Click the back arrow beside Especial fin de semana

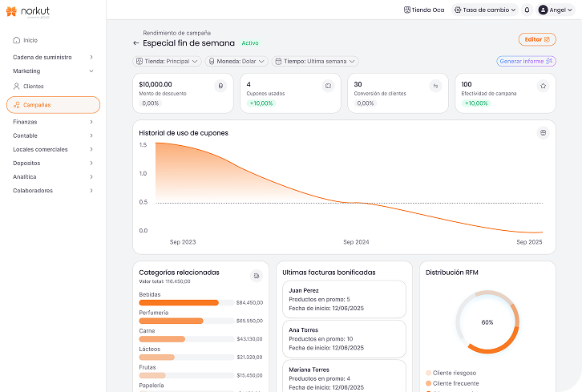pyautogui.click(x=136, y=43)
